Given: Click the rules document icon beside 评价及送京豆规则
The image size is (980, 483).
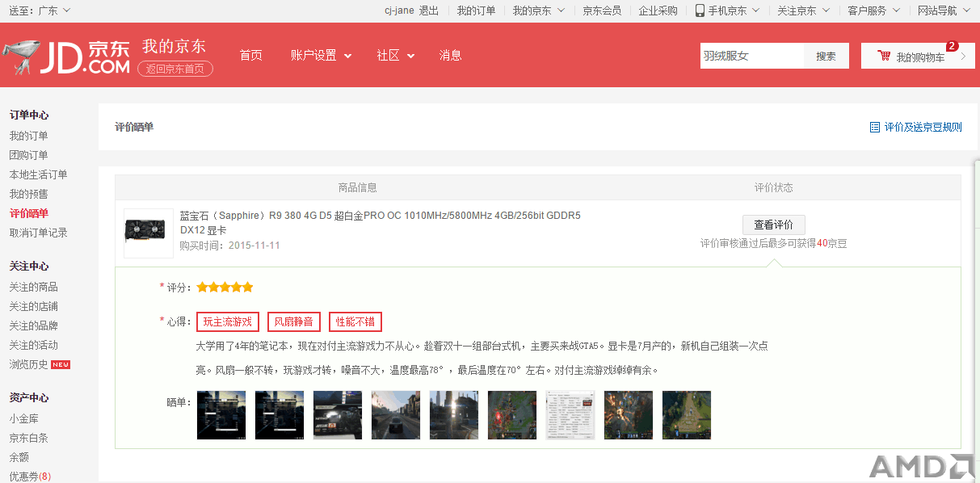Looking at the screenshot, I should pyautogui.click(x=874, y=127).
